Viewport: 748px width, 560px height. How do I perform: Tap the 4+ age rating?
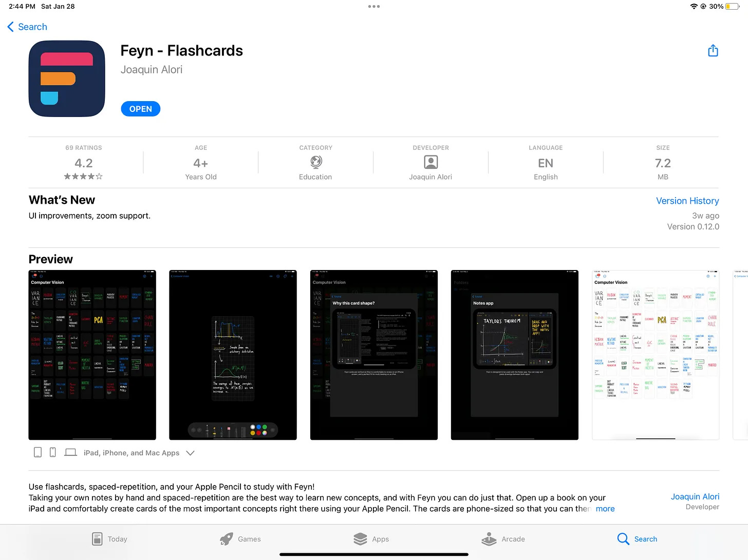tap(201, 163)
